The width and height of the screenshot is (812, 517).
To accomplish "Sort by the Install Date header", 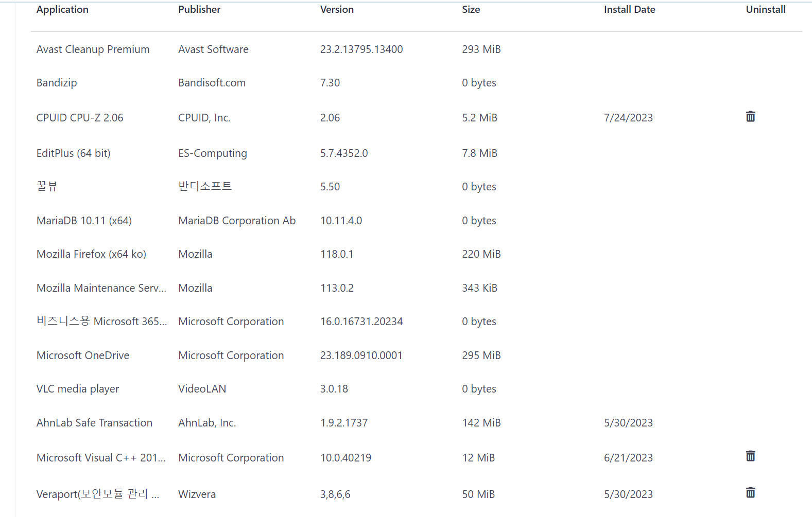I will tap(629, 9).
